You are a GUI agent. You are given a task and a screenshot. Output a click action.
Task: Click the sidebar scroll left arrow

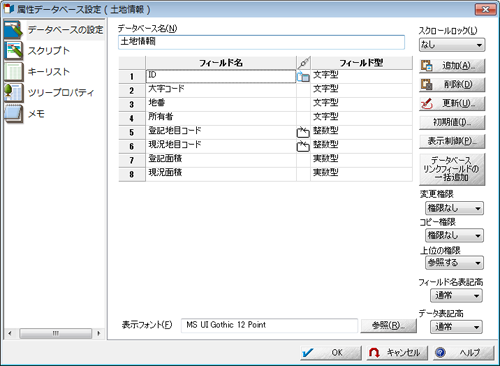[x=10, y=333]
